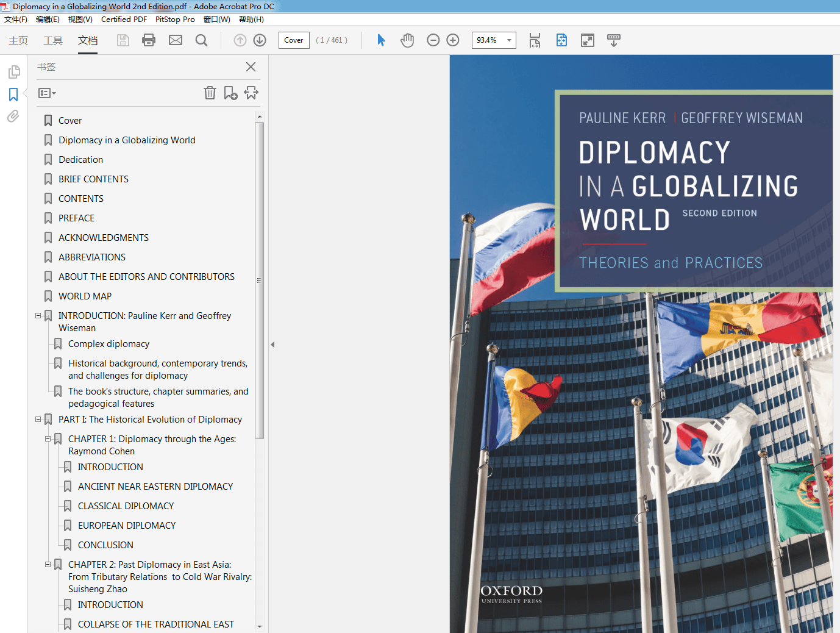Open the search magnifier tool

click(x=201, y=40)
